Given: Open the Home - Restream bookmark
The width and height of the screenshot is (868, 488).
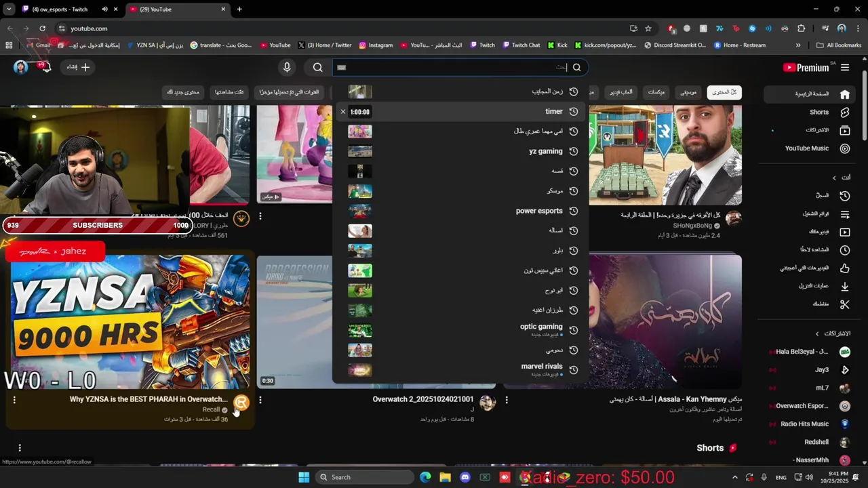Looking at the screenshot, I should [739, 45].
